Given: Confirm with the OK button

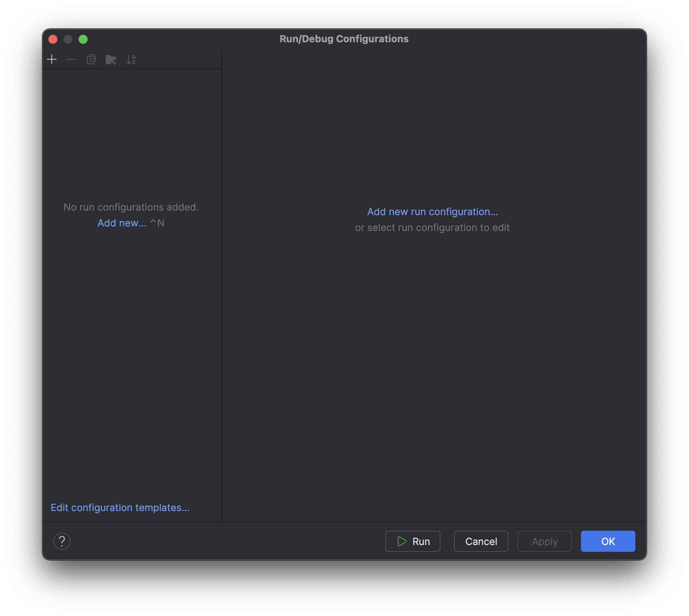Looking at the screenshot, I should [608, 541].
